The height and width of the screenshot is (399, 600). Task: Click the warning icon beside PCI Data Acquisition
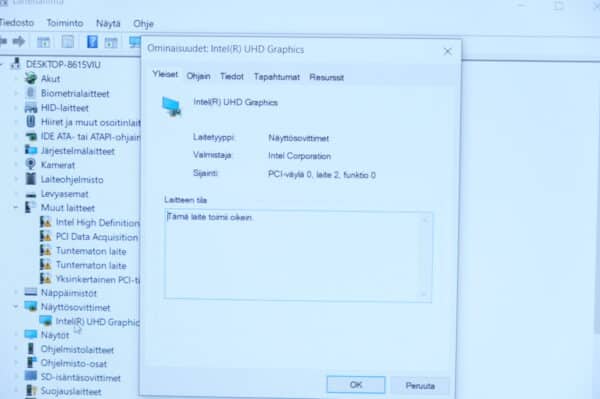point(46,236)
